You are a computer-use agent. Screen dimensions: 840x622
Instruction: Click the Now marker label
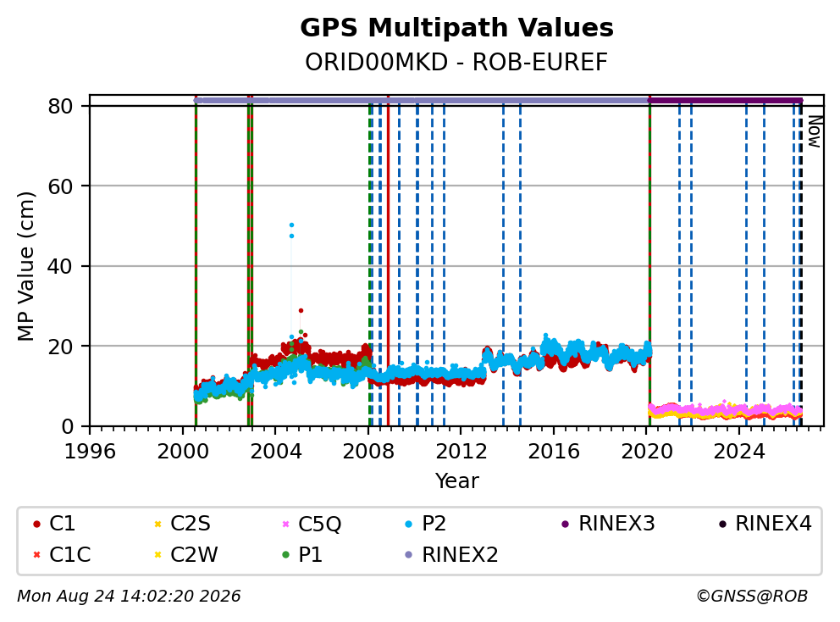(x=815, y=132)
